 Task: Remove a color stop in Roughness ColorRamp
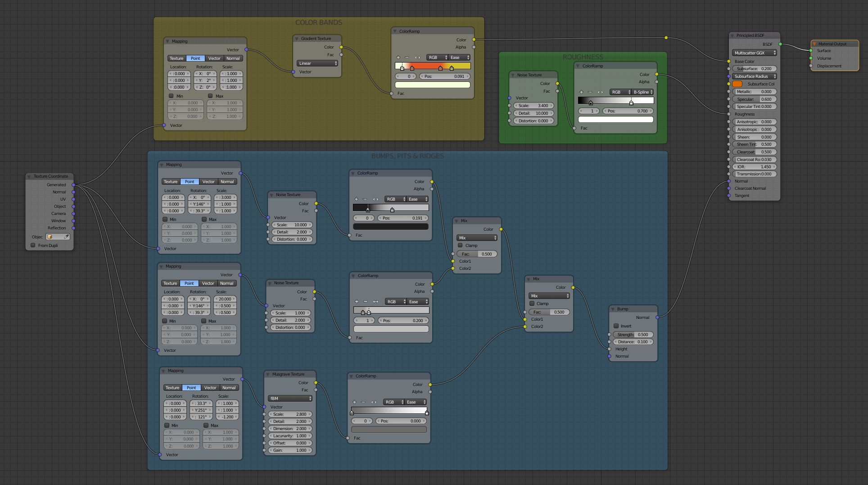click(x=590, y=92)
